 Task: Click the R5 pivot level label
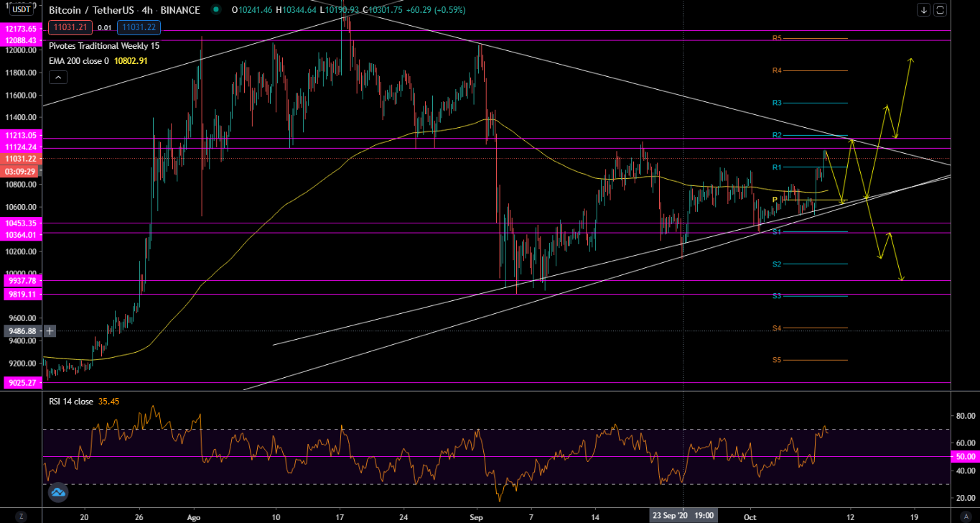click(x=777, y=38)
